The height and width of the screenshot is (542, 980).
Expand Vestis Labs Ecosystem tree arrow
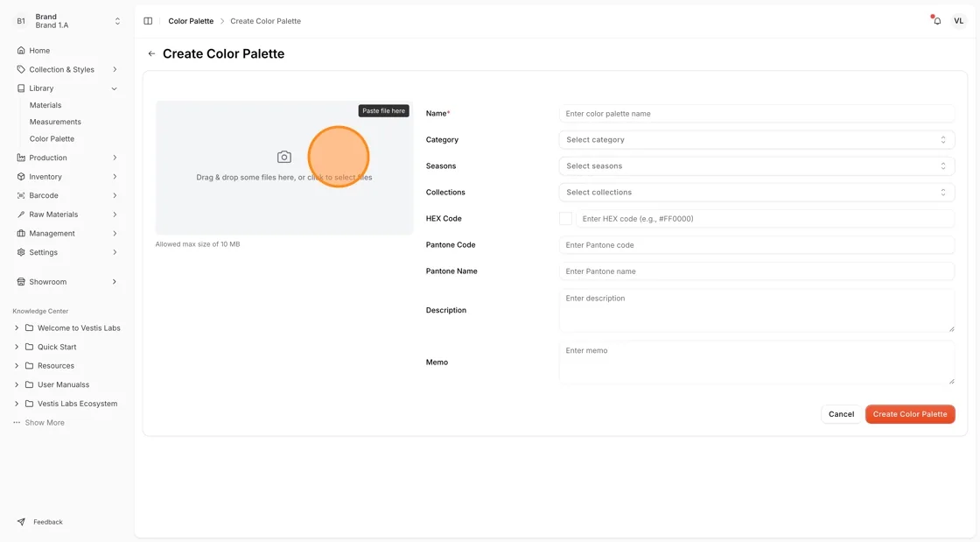pos(17,404)
